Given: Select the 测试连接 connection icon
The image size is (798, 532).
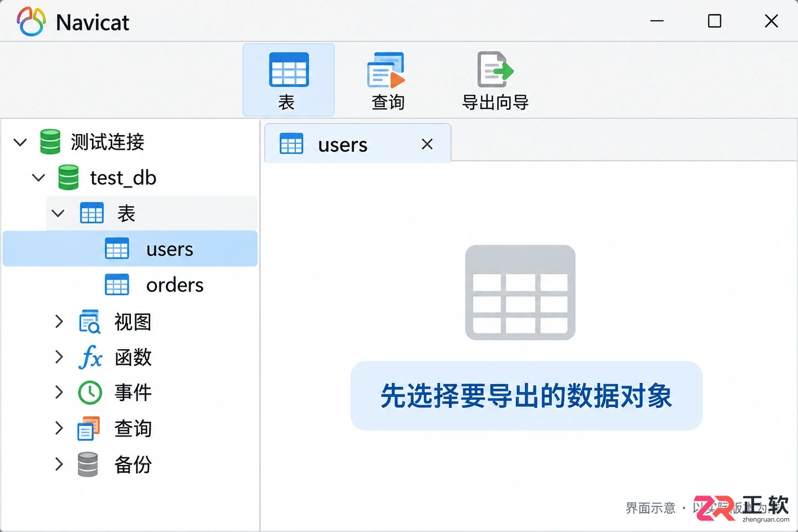Looking at the screenshot, I should 50,142.
